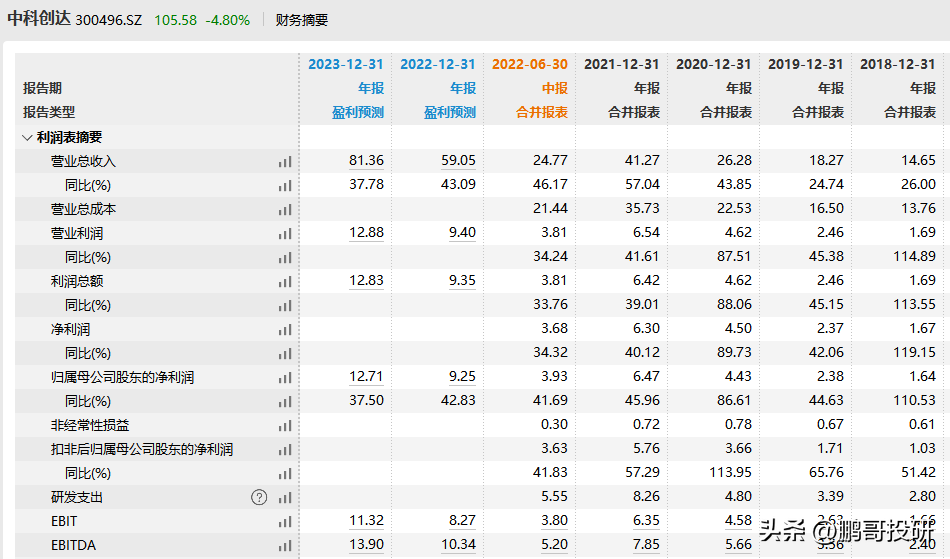Click forecast total profit 12.83
The height and width of the screenshot is (559, 950).
click(367, 280)
